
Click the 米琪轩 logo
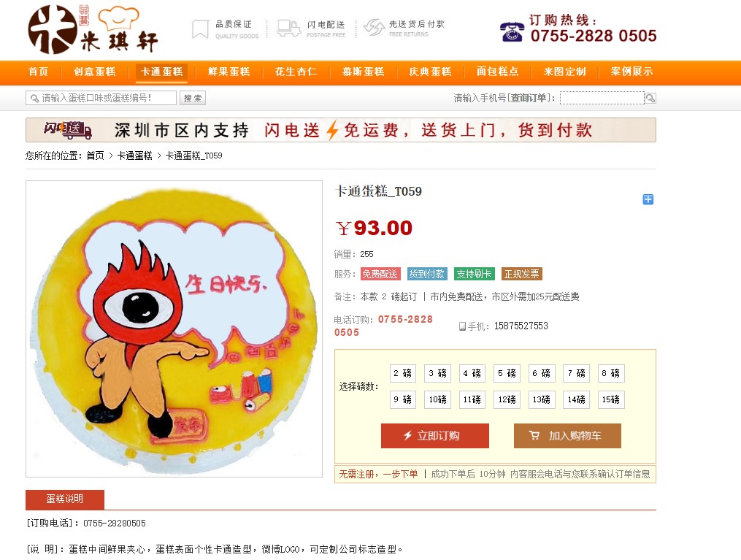click(93, 29)
